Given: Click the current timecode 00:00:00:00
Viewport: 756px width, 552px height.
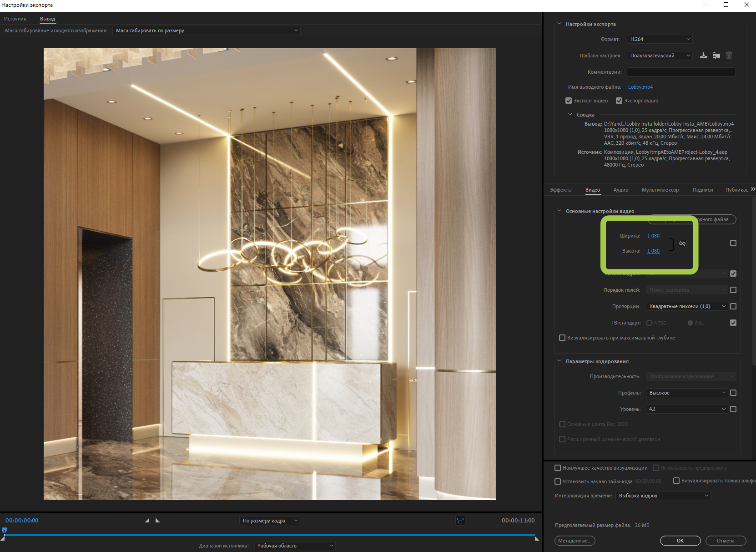Looking at the screenshot, I should (22, 520).
